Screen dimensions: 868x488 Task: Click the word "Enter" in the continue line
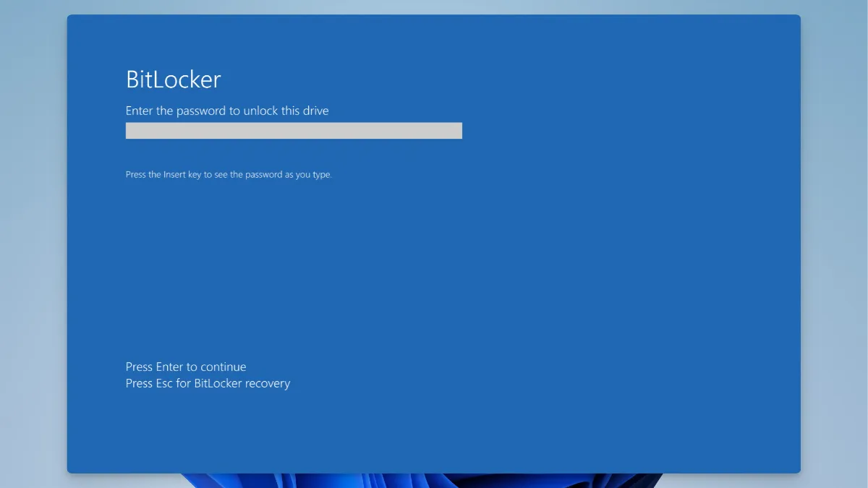tap(169, 367)
